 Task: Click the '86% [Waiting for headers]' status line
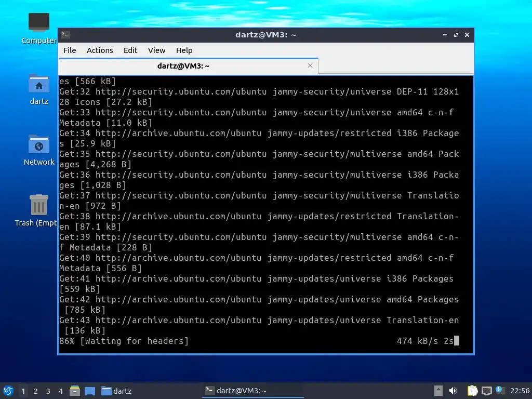[124, 341]
